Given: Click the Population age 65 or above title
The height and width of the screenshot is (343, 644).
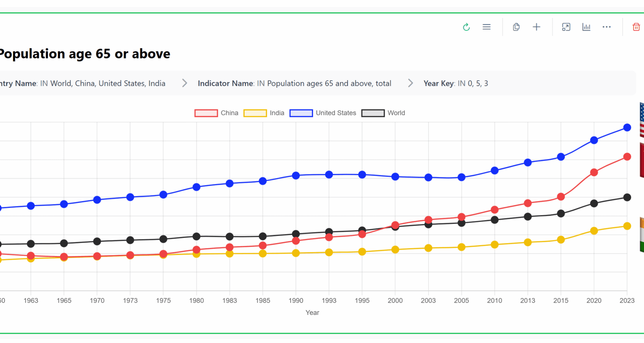Looking at the screenshot, I should [x=85, y=54].
